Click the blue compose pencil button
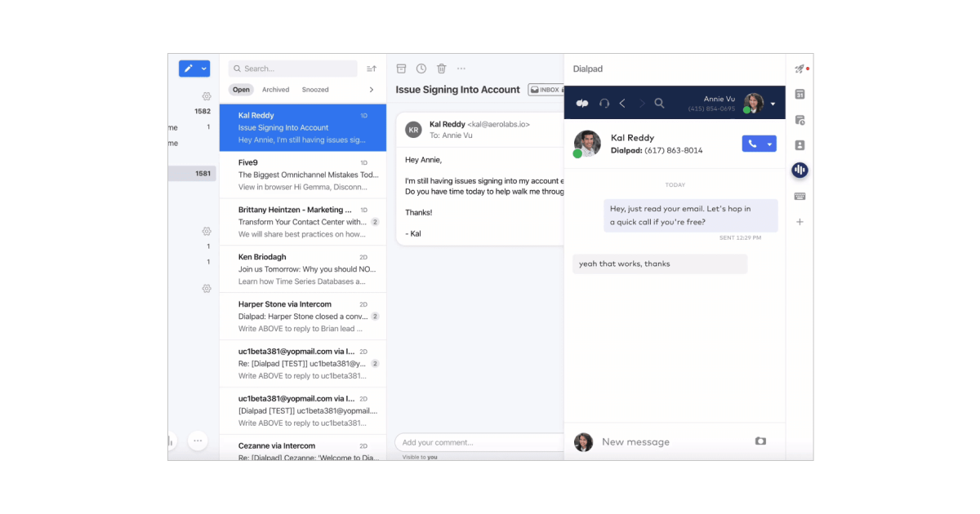Image resolution: width=980 pixels, height=514 pixels. click(x=188, y=69)
